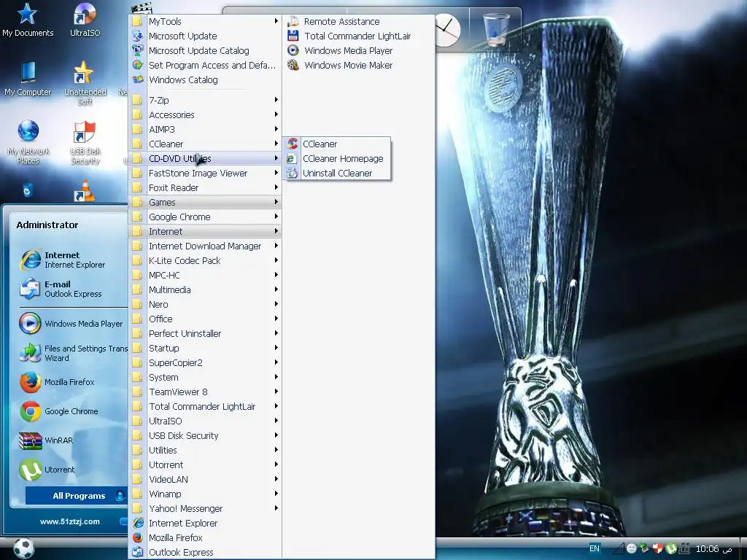The image size is (747, 560).
Task: Expand the Nero folder submenu
Action: coord(205,305)
